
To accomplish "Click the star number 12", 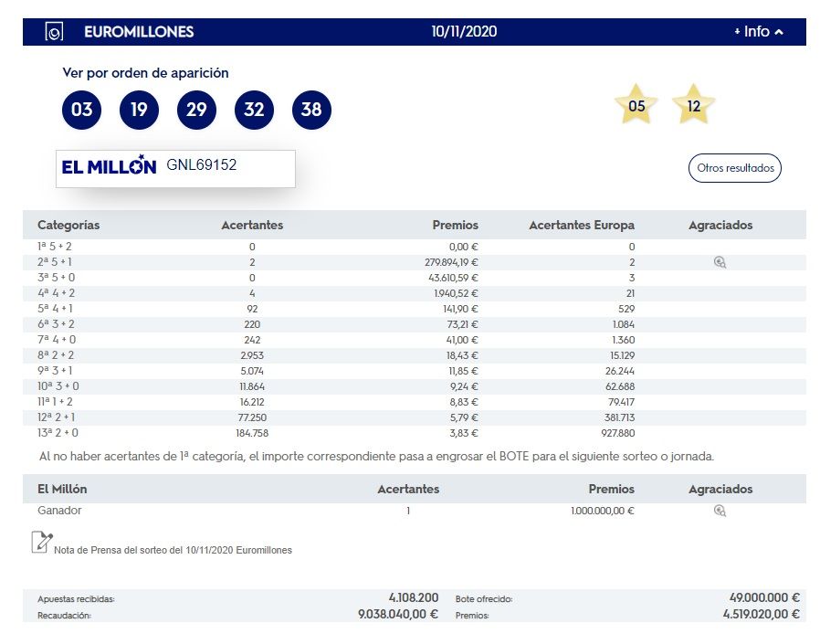I will coord(693,105).
